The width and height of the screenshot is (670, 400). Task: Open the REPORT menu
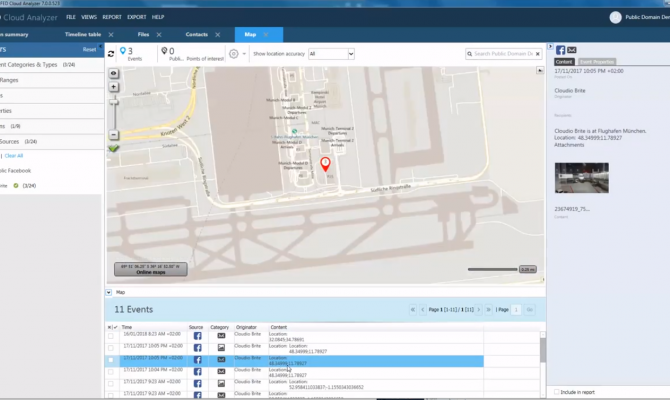(112, 17)
